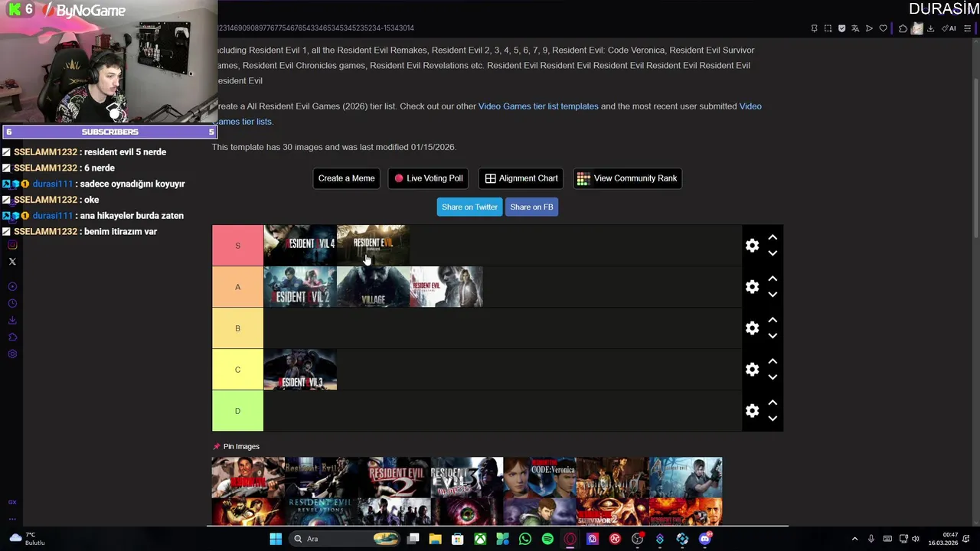Move C tier row down
This screenshot has width=980, height=551.
[x=773, y=377]
